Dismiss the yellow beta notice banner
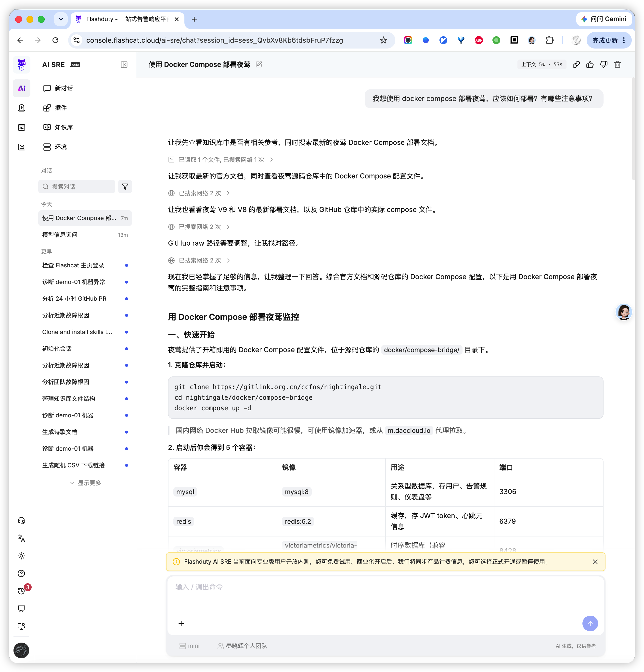 click(595, 562)
